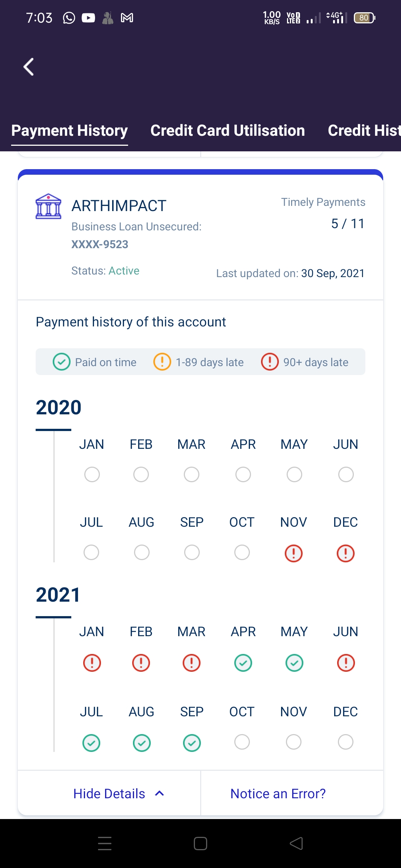Switch to Credit Card Utilisation tab
This screenshot has width=401, height=868.
tap(228, 131)
